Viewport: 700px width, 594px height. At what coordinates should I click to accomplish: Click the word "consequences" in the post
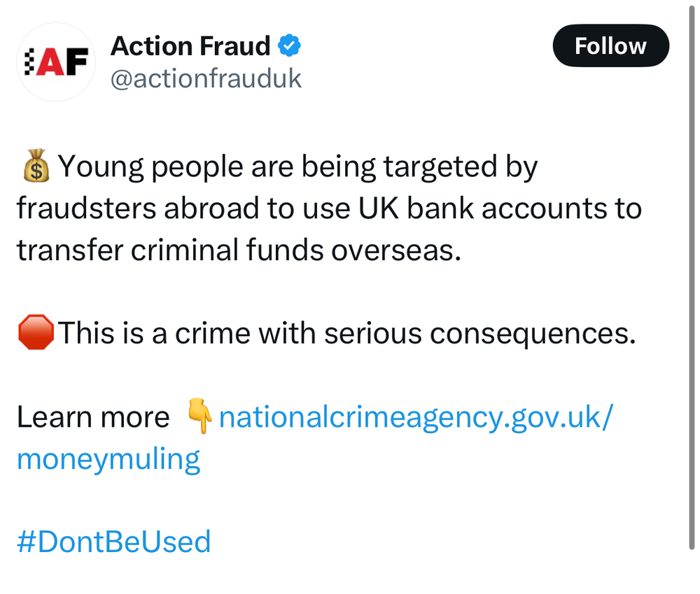tap(532, 334)
